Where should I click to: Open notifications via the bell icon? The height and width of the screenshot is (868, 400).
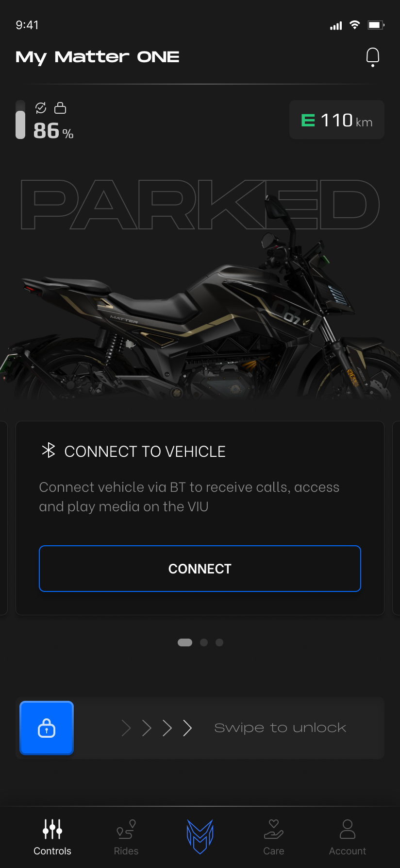tap(372, 57)
